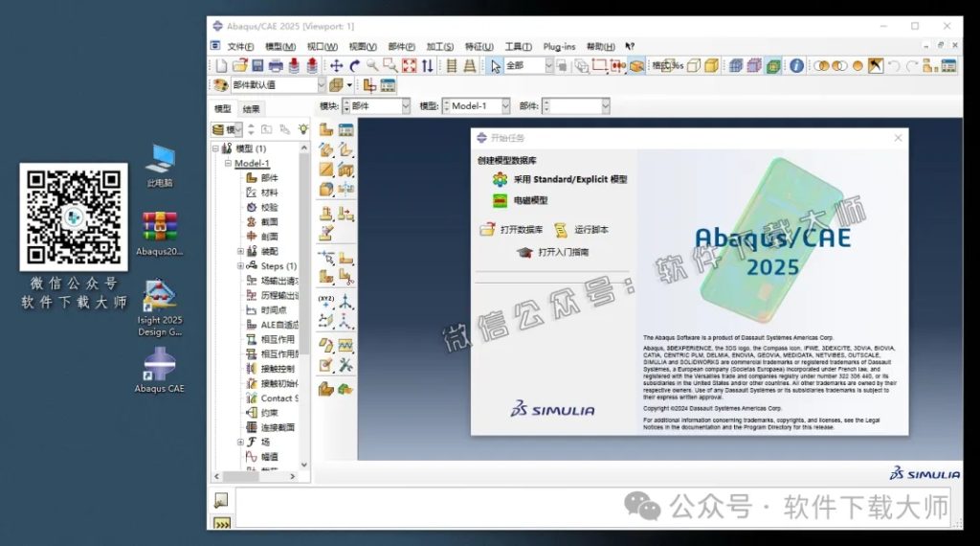This screenshot has height=546, width=980.
Task: Toggle shaded render style cube icon
Action: 711,66
